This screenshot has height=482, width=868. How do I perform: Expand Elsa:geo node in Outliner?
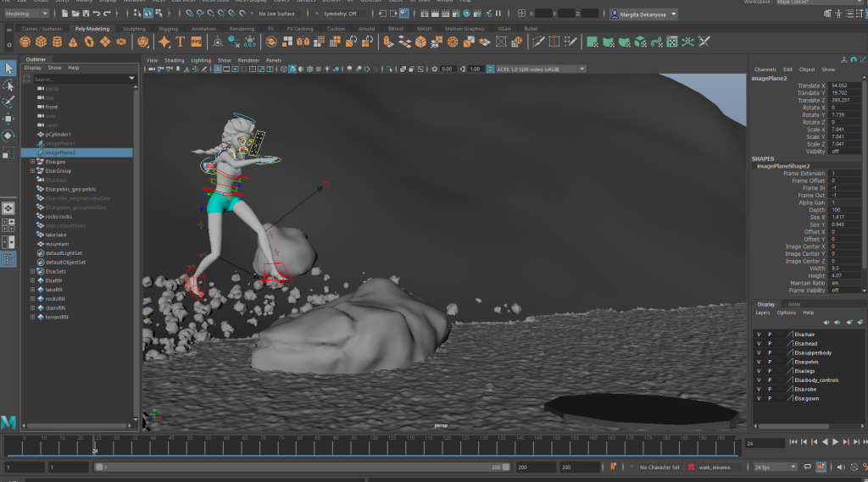[x=32, y=162]
